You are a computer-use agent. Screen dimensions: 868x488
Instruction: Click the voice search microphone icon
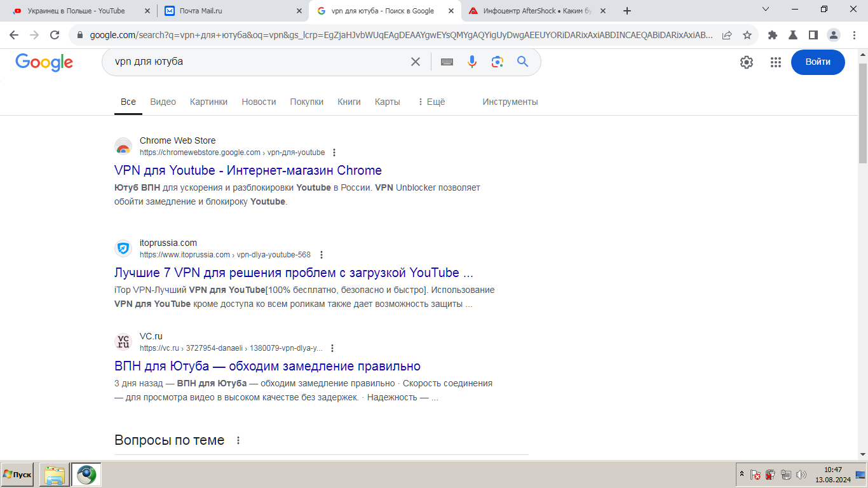click(472, 62)
